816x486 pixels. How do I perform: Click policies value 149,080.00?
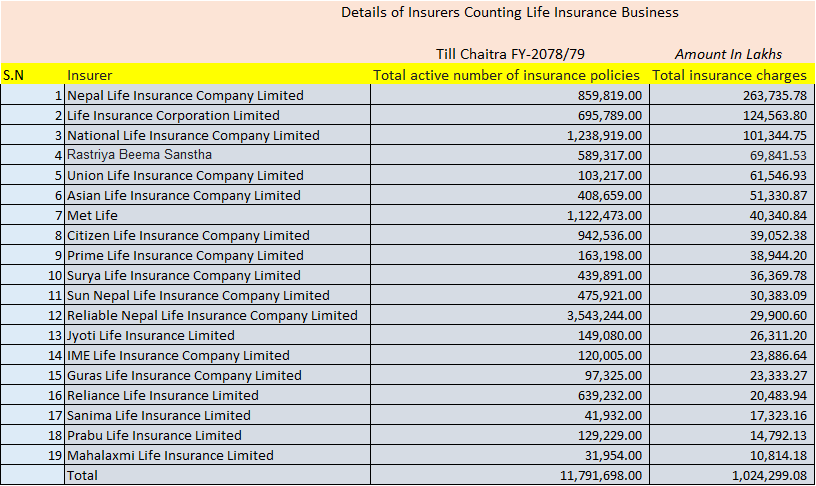pos(610,336)
